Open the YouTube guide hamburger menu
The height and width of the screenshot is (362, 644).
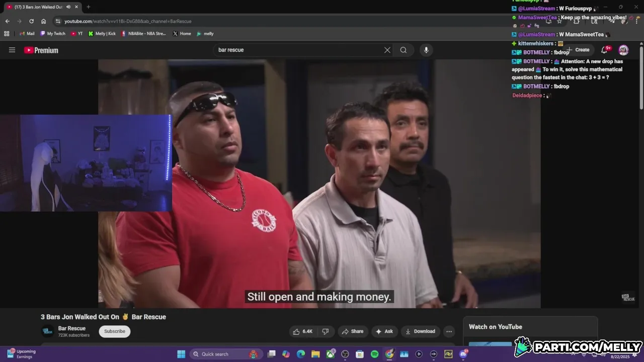[x=12, y=50]
